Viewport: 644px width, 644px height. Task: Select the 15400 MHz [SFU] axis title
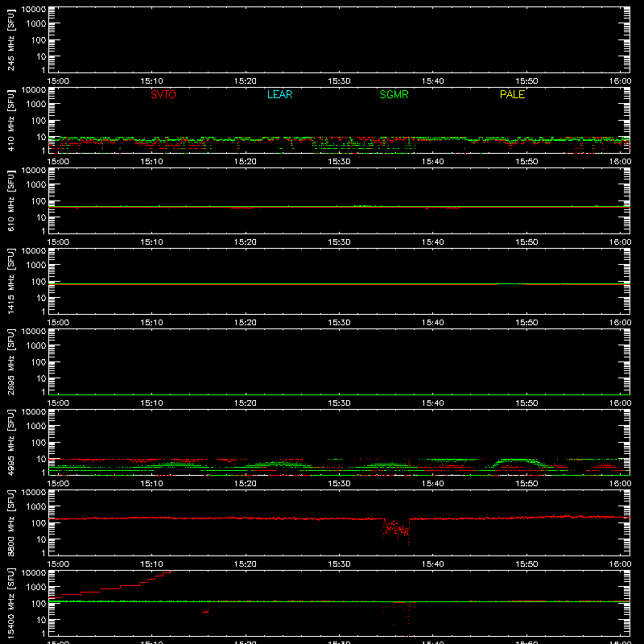click(x=11, y=603)
